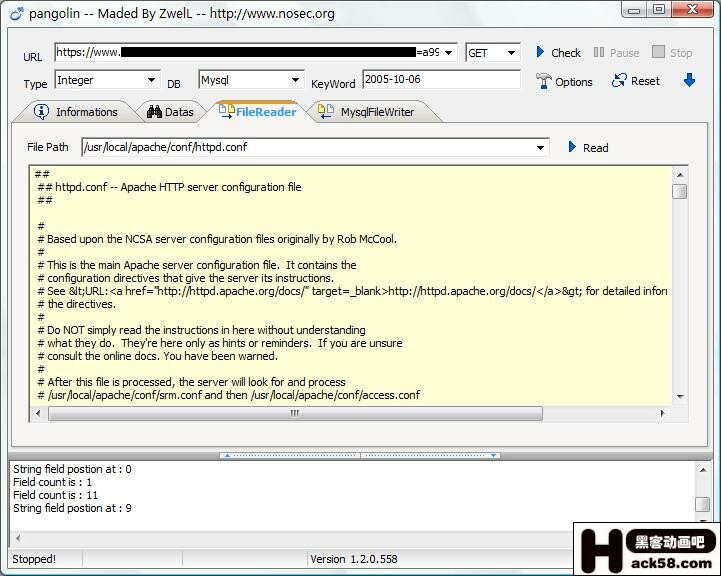Click the vertical scrollbar of file content
Viewport: 721px width, 576px height.
click(679, 290)
